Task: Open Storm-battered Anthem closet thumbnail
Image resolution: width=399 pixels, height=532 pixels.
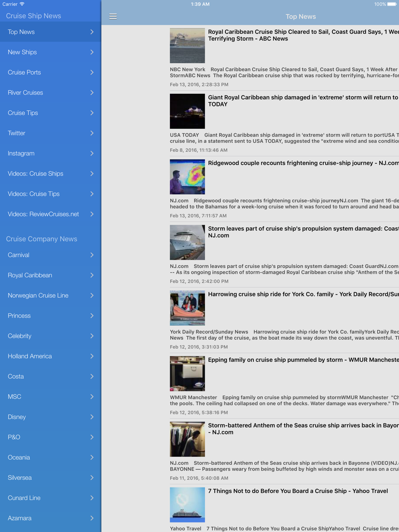Action: coord(188,439)
